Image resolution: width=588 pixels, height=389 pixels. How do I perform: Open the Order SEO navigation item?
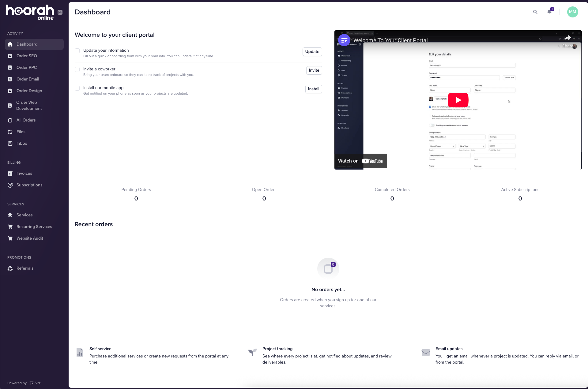[x=27, y=56]
